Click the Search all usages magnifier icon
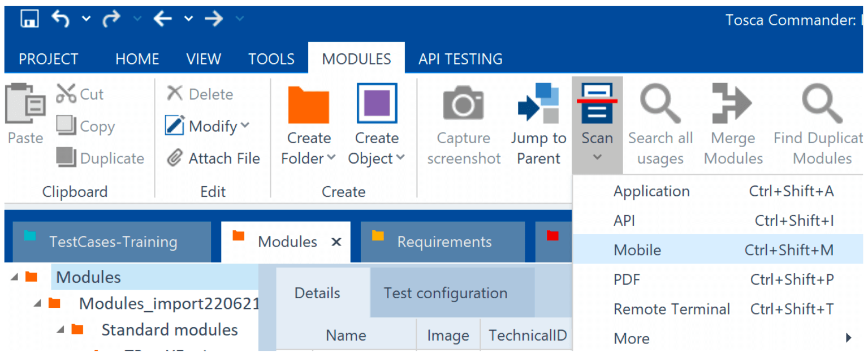The height and width of the screenshot is (357, 868). pos(660,103)
